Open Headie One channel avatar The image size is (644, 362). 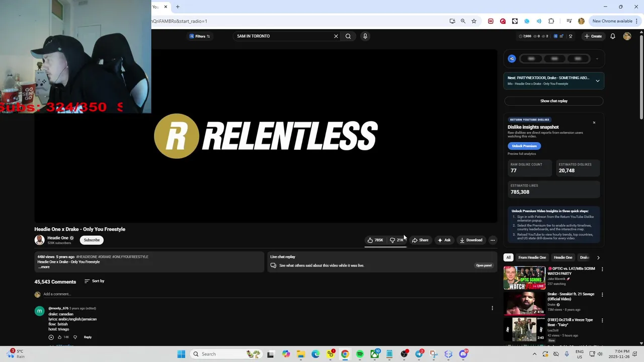coord(39,240)
